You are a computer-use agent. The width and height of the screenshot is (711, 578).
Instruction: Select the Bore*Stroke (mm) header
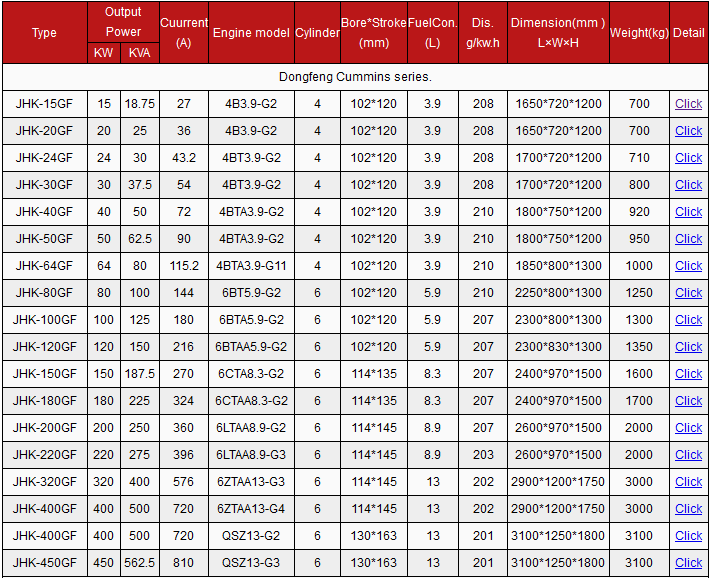[x=374, y=33]
